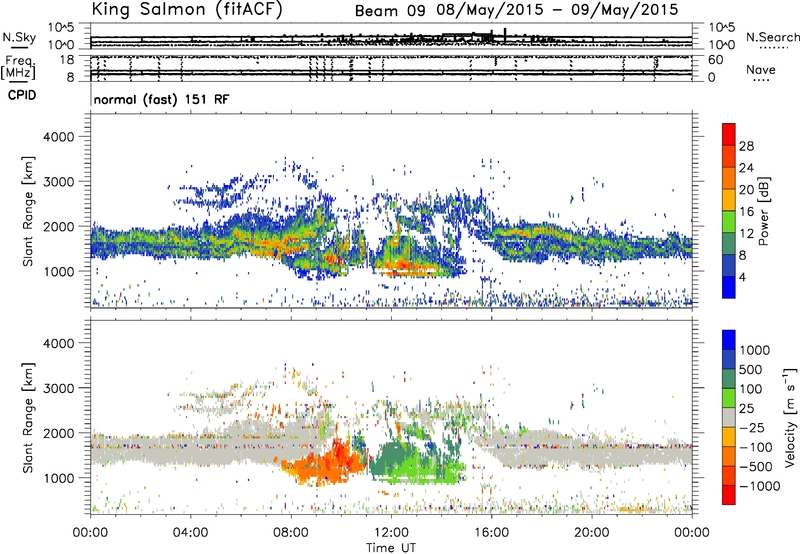The width and height of the screenshot is (800, 554).
Task: Click the 28 tick on Power colorbar
Action: (746, 146)
